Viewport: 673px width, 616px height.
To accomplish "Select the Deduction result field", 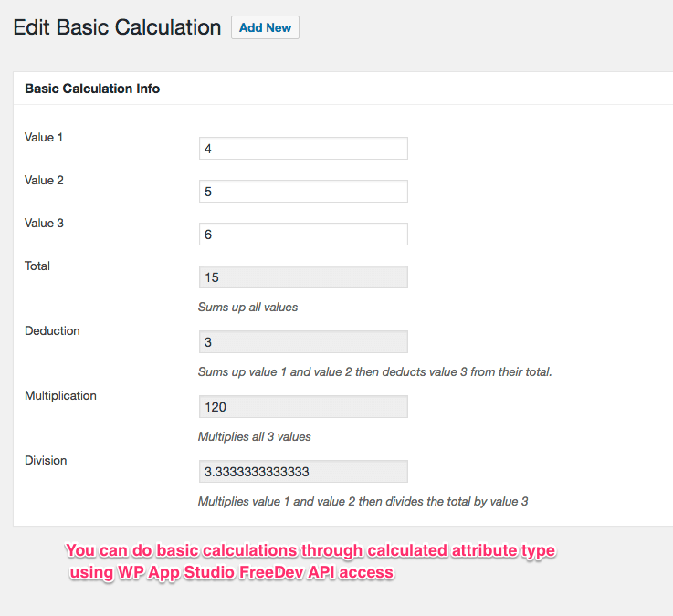I will tap(303, 342).
